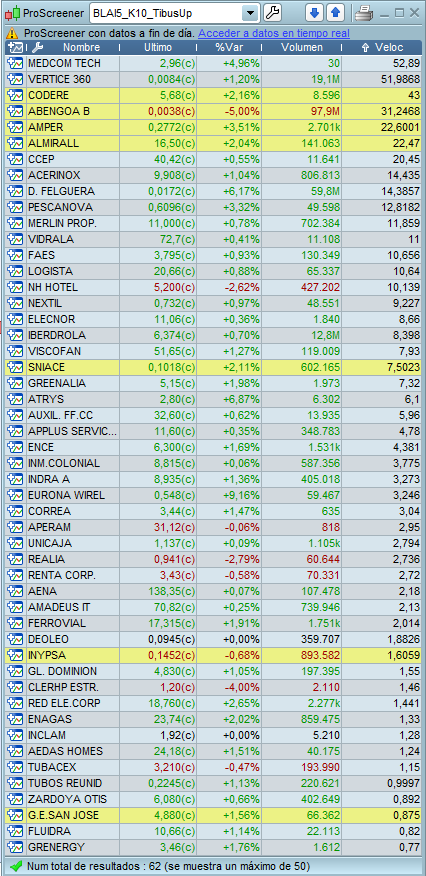
Task: Select the LOGISTA row name
Action: 49,272
